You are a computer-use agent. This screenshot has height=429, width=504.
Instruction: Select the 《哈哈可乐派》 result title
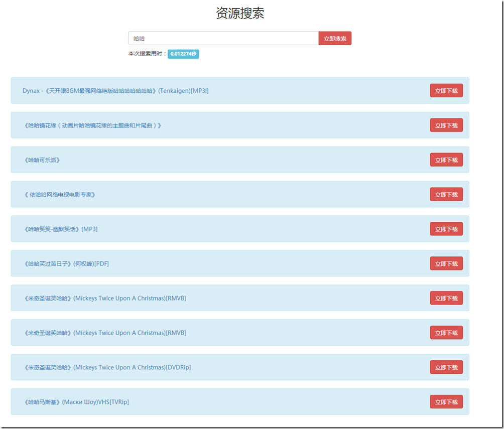[x=42, y=160]
